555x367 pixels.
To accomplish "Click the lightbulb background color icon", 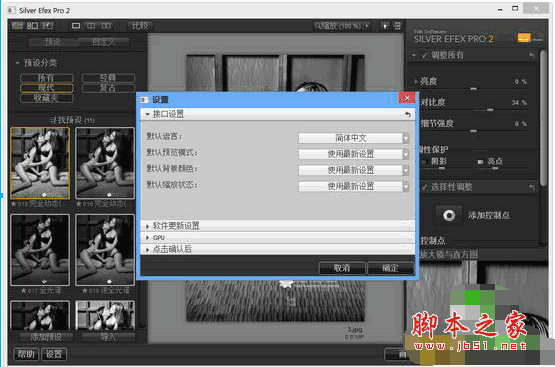I will [x=385, y=26].
